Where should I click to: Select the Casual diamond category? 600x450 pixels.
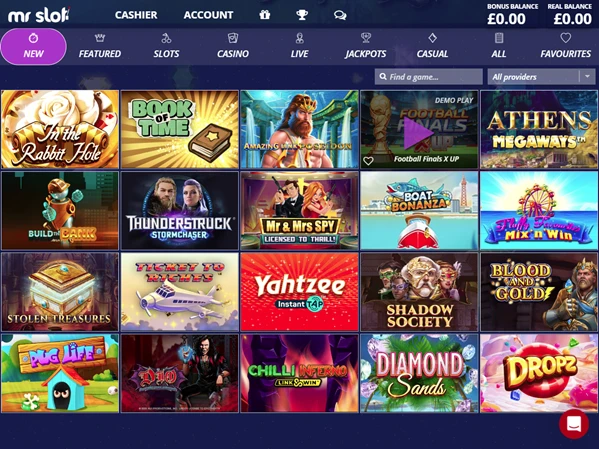[432, 46]
